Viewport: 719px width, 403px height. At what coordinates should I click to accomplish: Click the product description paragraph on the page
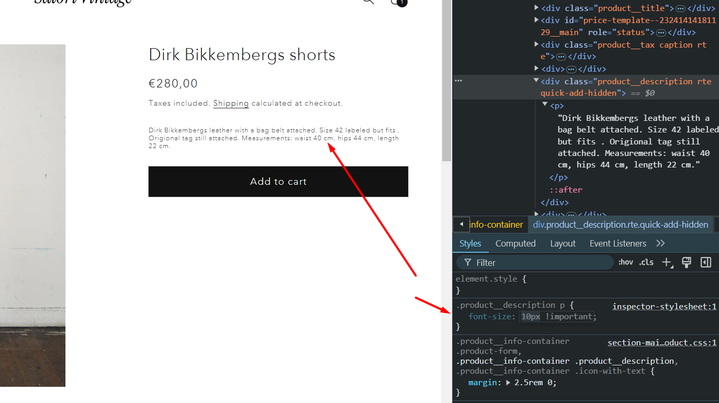[x=274, y=138]
